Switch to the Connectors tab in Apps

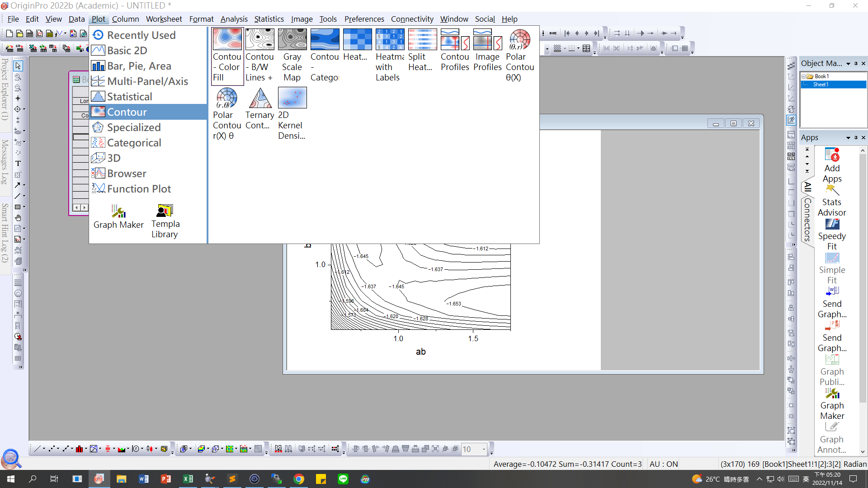coord(807,220)
